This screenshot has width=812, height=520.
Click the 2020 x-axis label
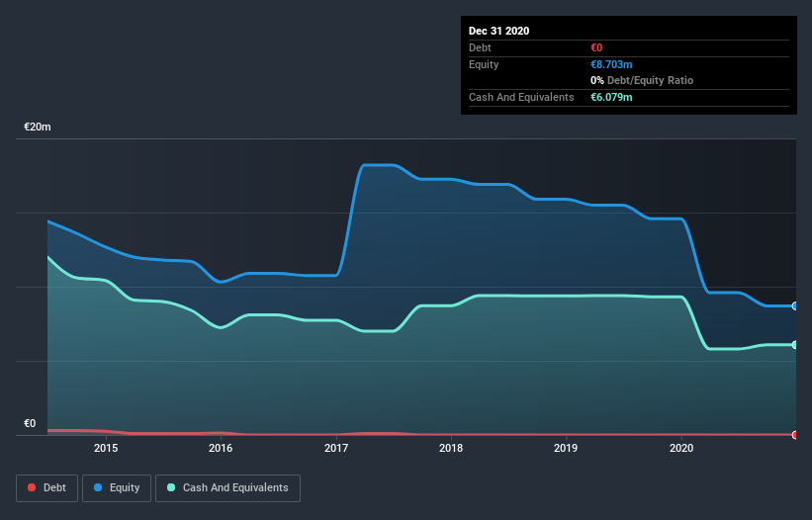(x=681, y=448)
